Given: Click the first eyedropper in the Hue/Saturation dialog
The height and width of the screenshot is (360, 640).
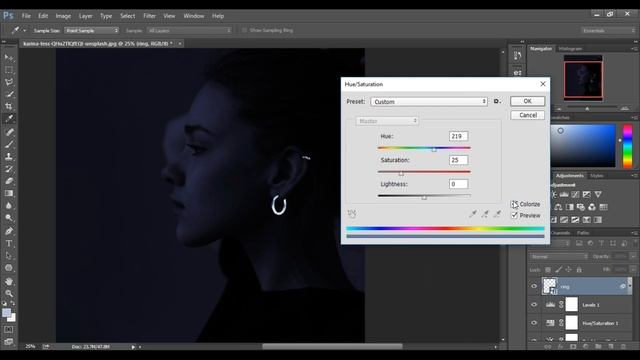Looking at the screenshot, I should (473, 213).
